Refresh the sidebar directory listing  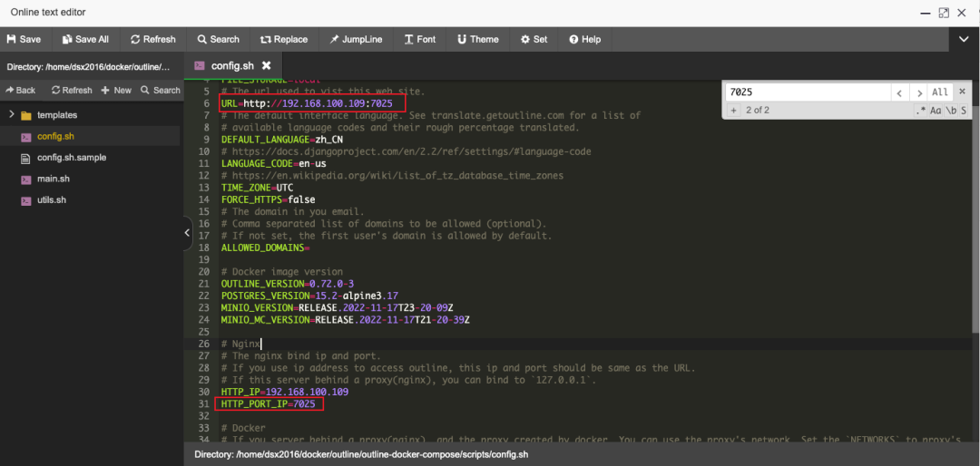[72, 90]
